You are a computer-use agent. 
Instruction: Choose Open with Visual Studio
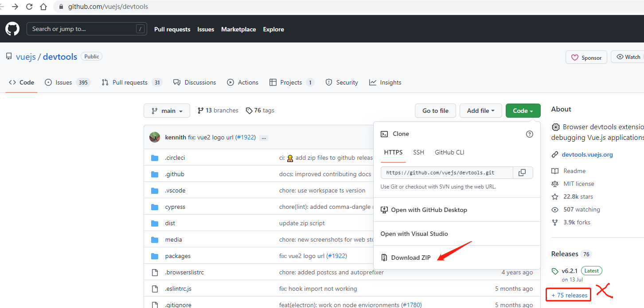point(414,234)
